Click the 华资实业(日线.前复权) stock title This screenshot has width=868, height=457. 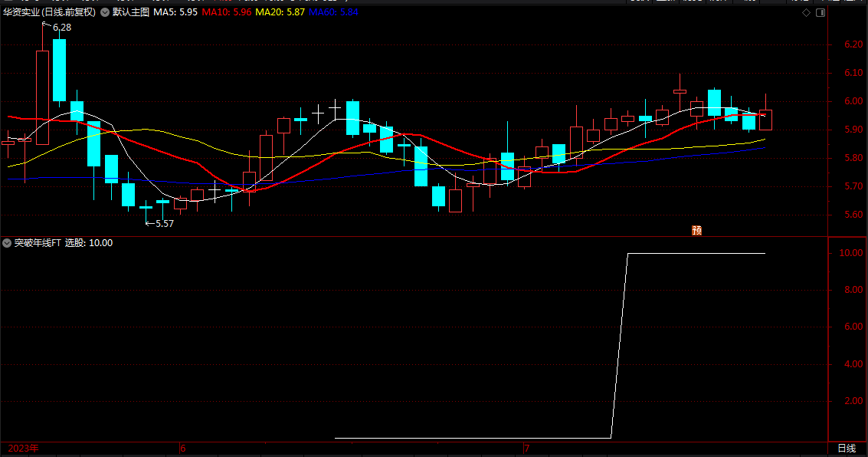click(x=49, y=12)
